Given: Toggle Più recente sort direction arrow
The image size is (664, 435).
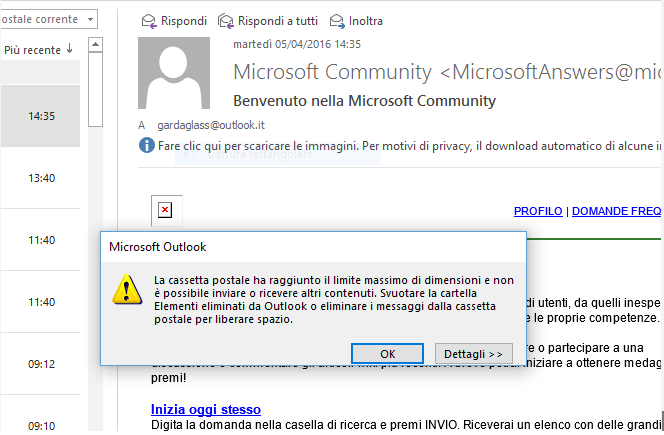Looking at the screenshot, I should 70,49.
